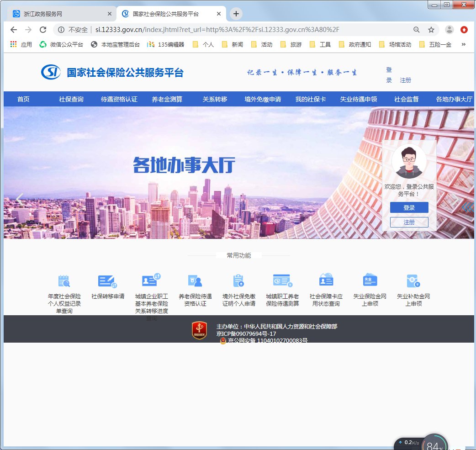Open the 本地宝管理后台 bookmark
476x450 pixels.
116,45
